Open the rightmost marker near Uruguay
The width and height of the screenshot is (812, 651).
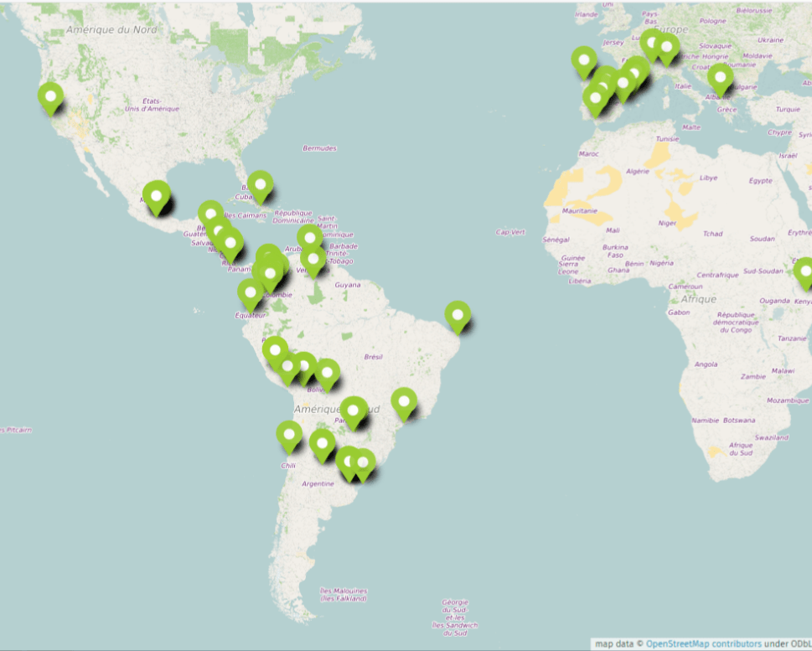point(363,463)
